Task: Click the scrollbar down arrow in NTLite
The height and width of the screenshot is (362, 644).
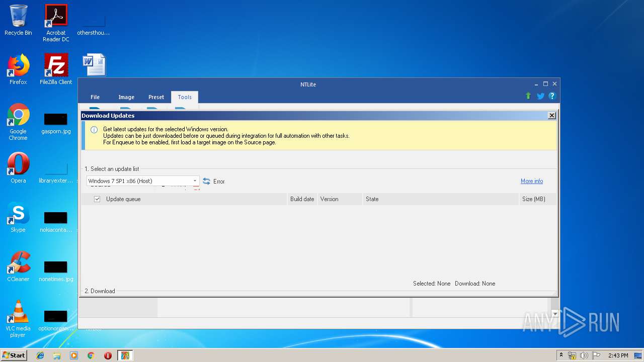Action: pyautogui.click(x=555, y=313)
